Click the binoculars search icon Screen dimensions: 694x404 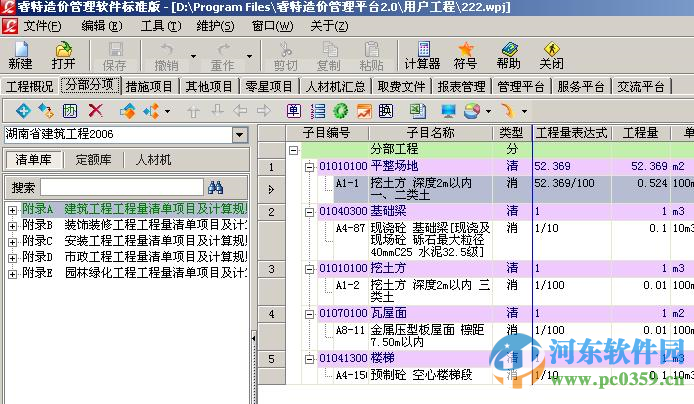(216, 187)
